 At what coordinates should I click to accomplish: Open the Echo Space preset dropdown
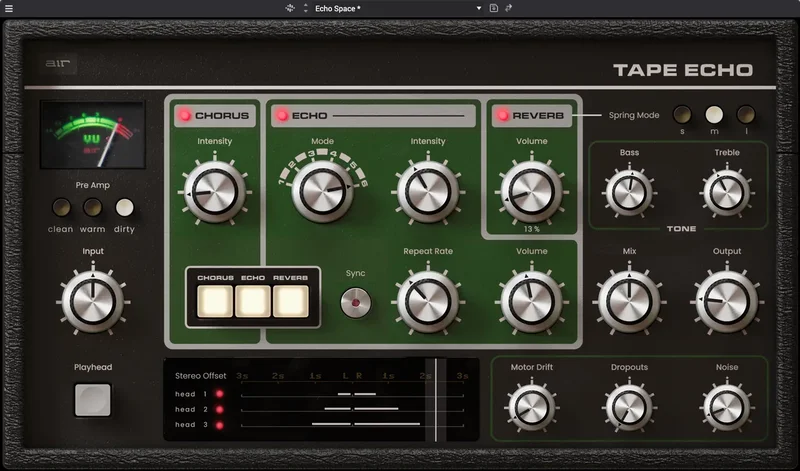[479, 8]
